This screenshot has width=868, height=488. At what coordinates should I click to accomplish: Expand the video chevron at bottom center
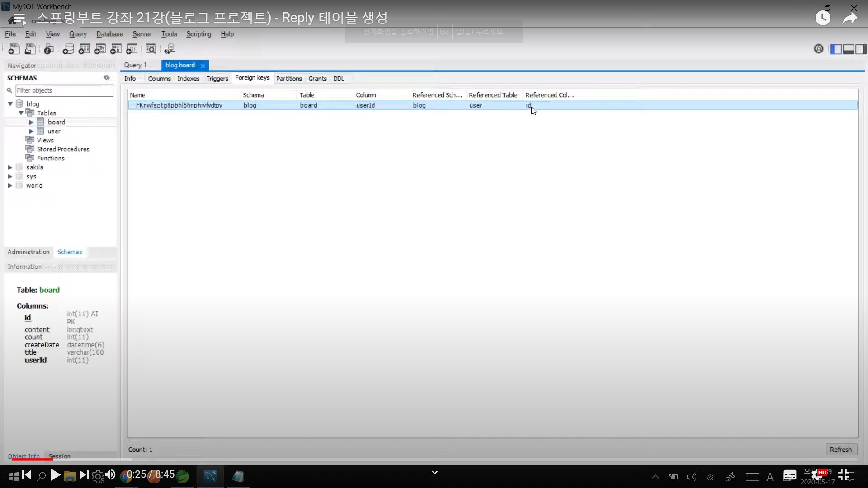pos(434,473)
